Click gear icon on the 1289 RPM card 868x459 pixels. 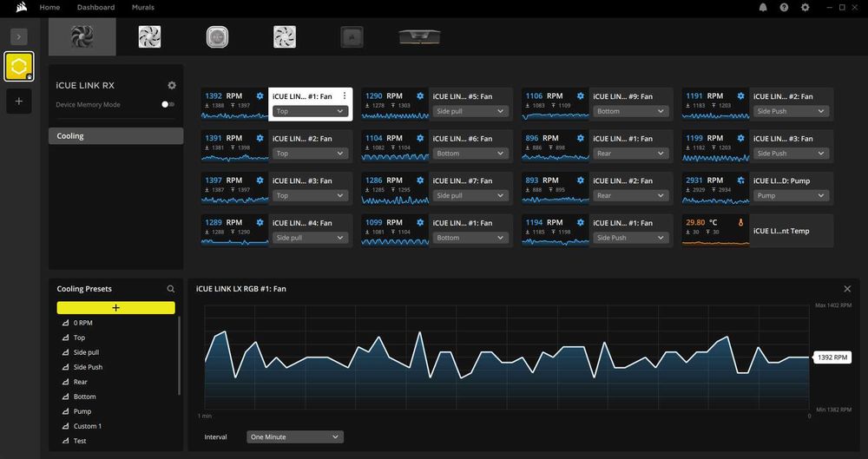pos(260,222)
